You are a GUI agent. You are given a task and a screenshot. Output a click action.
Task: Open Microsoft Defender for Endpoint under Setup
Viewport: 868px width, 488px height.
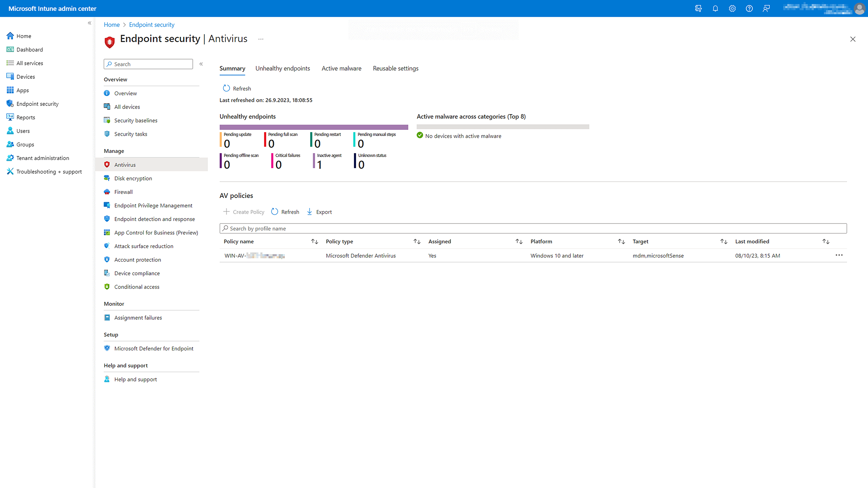pyautogui.click(x=154, y=348)
